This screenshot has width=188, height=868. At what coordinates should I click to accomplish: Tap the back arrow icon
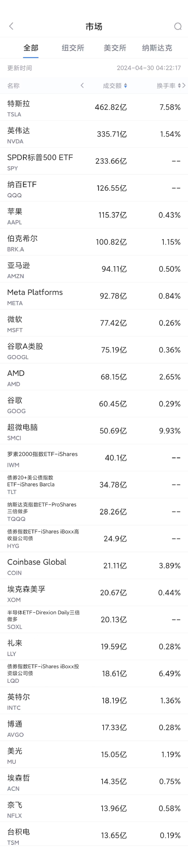[11, 26]
